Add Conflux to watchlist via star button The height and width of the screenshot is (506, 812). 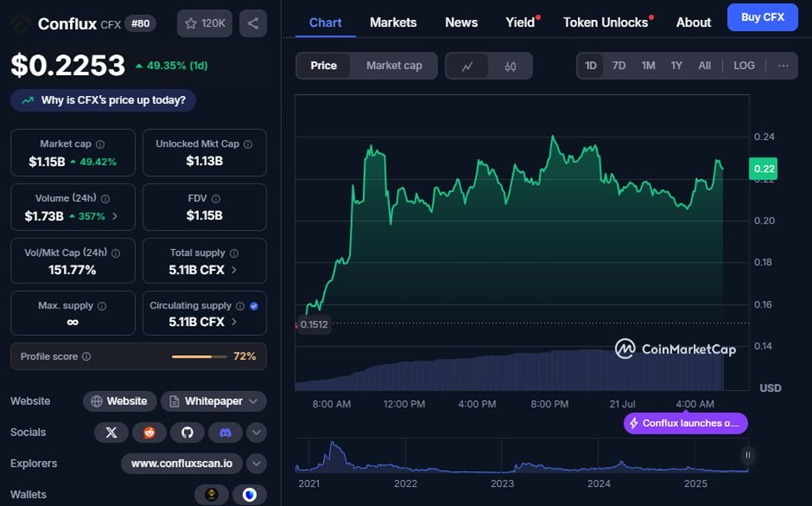coord(205,23)
